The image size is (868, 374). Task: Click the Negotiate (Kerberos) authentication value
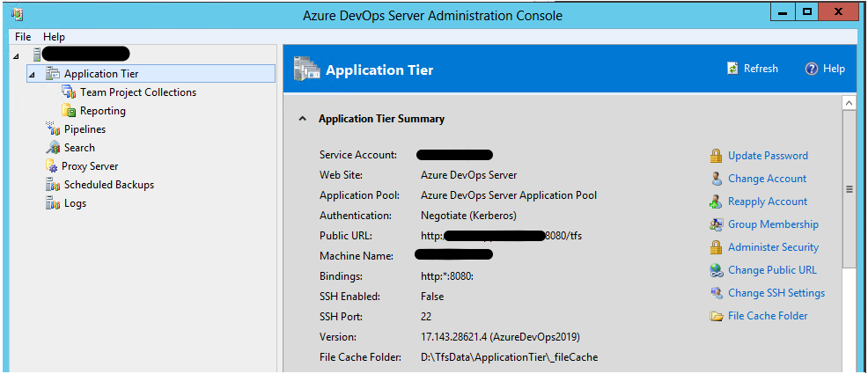(x=468, y=216)
